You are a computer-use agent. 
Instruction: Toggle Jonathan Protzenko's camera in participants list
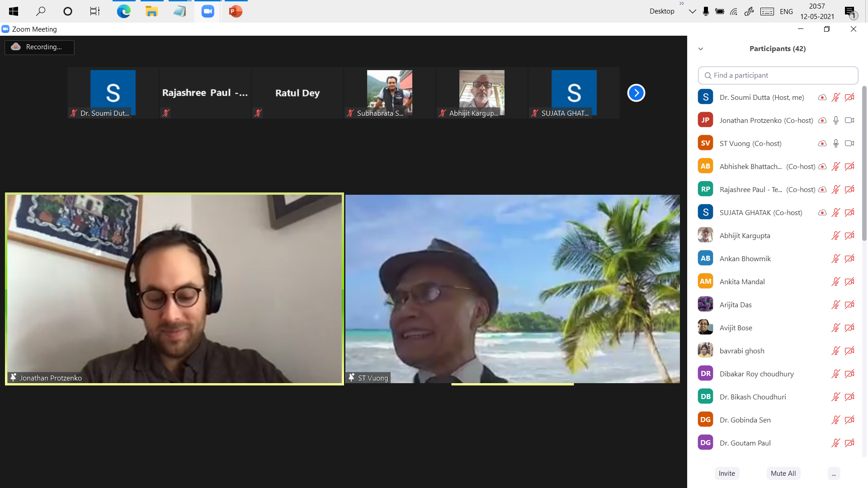pos(849,120)
